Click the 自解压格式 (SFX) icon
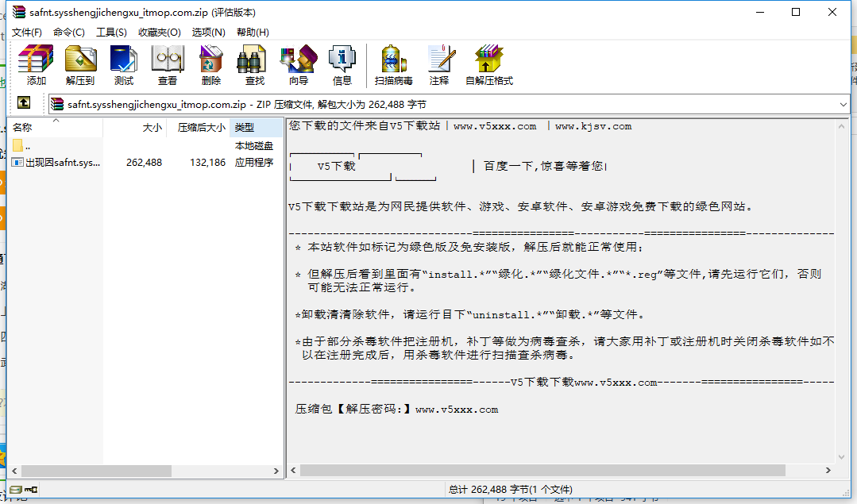 click(488, 63)
